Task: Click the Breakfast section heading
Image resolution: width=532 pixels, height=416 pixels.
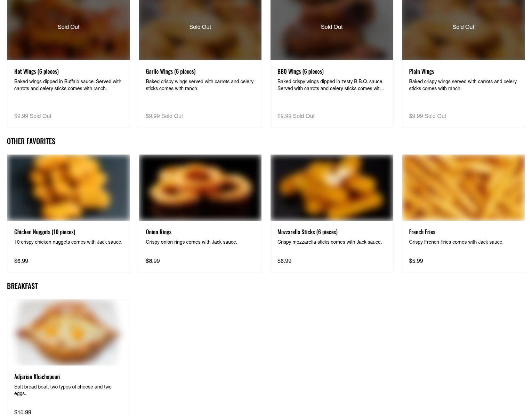Action: [x=22, y=286]
